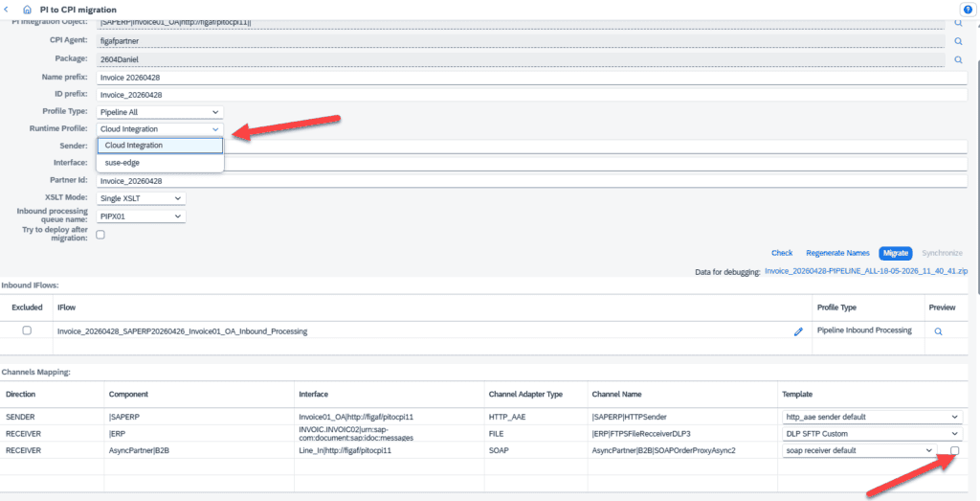
Task: Open the home icon in header
Action: point(26,10)
